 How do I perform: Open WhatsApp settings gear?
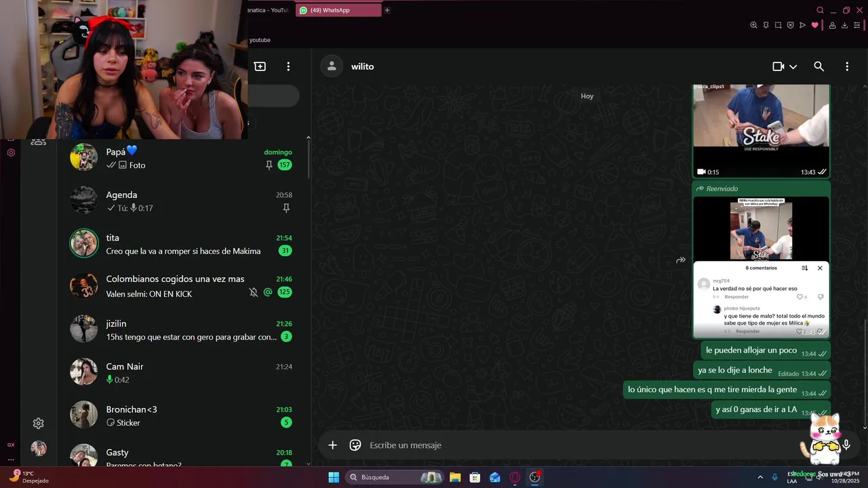[x=39, y=424]
